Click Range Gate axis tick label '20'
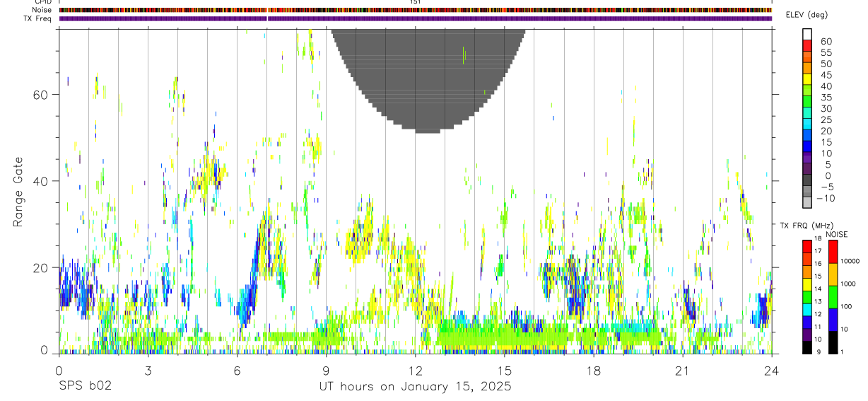This screenshot has width=868, height=401. 41,267
